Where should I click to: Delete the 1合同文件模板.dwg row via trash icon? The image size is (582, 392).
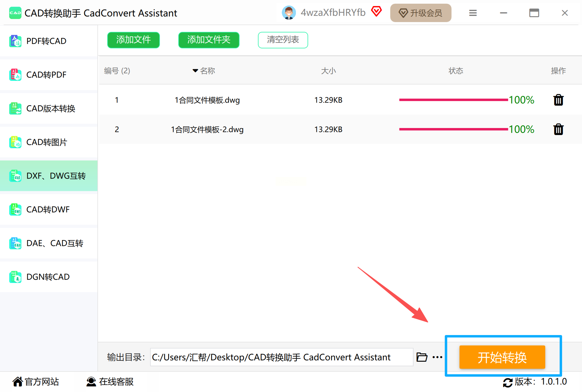point(558,100)
